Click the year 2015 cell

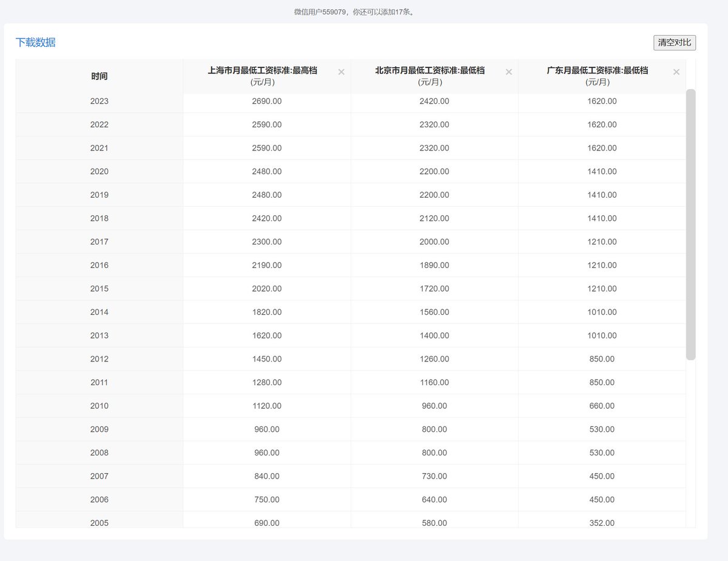click(99, 289)
